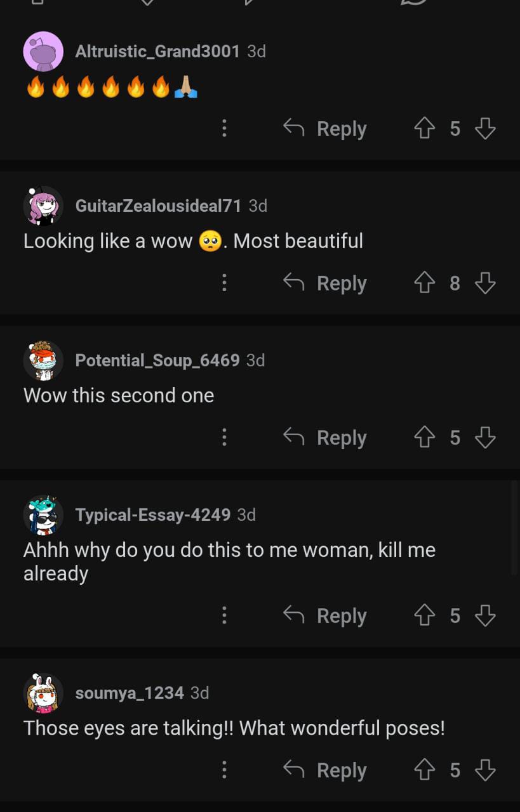
Task: Open GuitarZealousideal71 username link
Action: 158,206
